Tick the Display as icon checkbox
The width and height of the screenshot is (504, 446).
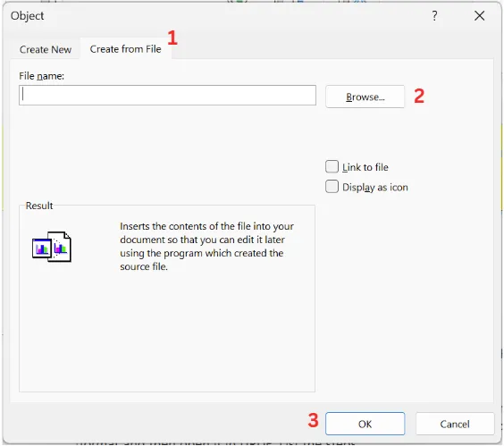332,187
